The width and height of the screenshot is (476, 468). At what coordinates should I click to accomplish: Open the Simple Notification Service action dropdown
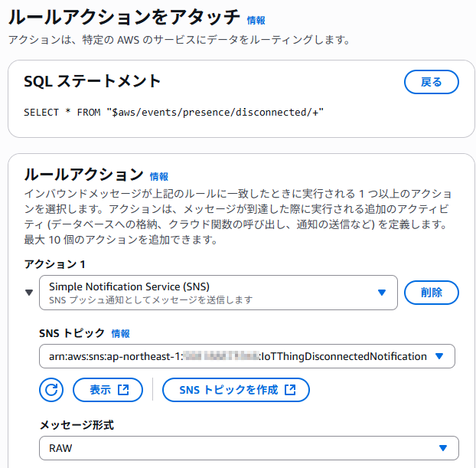click(x=218, y=293)
